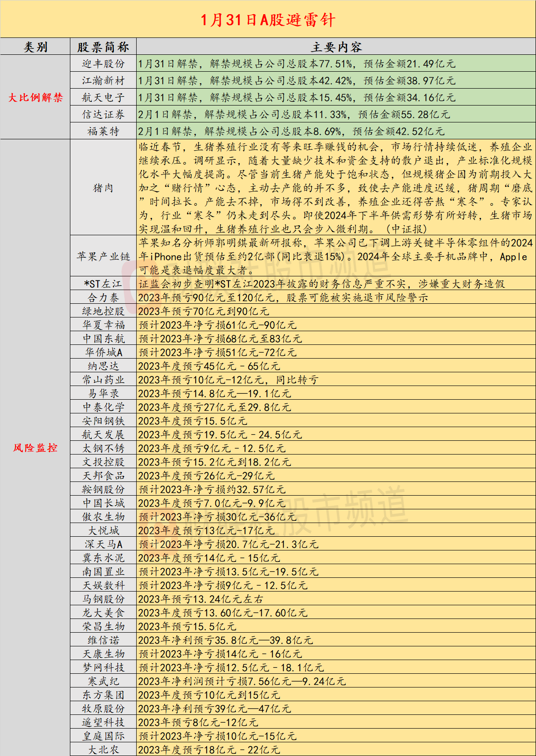Image resolution: width=536 pixels, height=756 pixels.
Task: Select the 绿地控股 stock cell
Action: (103, 311)
